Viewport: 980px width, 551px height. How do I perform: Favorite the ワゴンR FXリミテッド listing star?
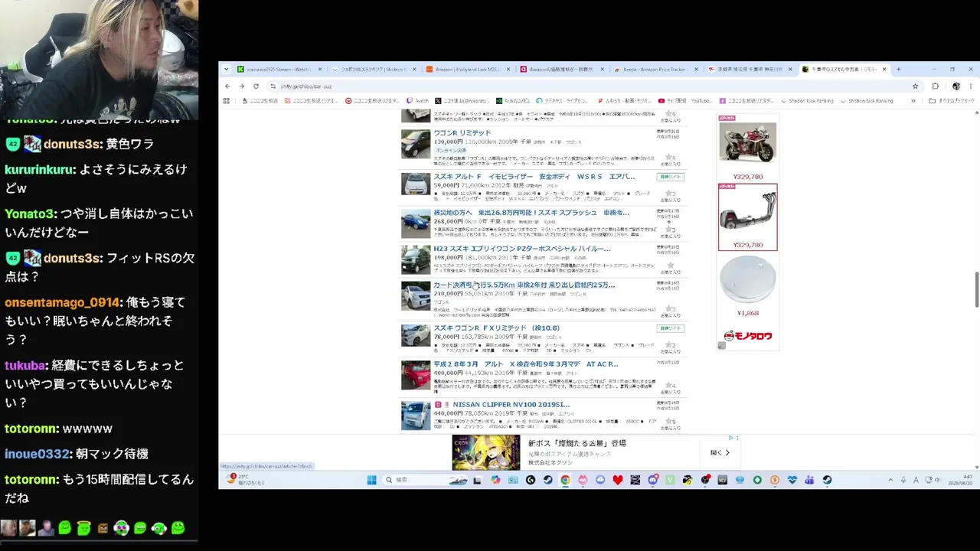click(670, 345)
